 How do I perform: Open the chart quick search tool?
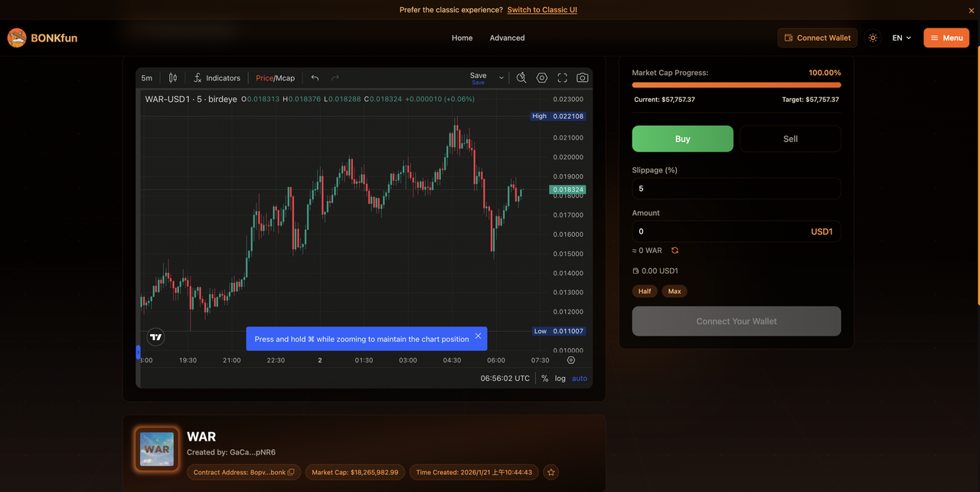tap(521, 78)
